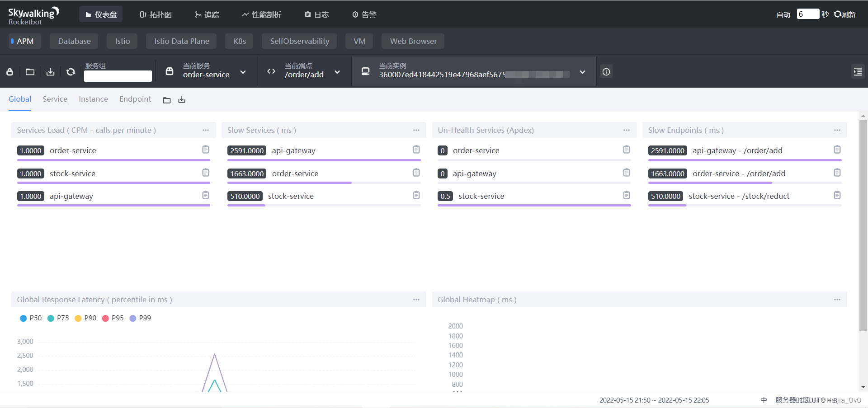The image size is (868, 408).
Task: Select the VM dashboard button
Action: 359,41
